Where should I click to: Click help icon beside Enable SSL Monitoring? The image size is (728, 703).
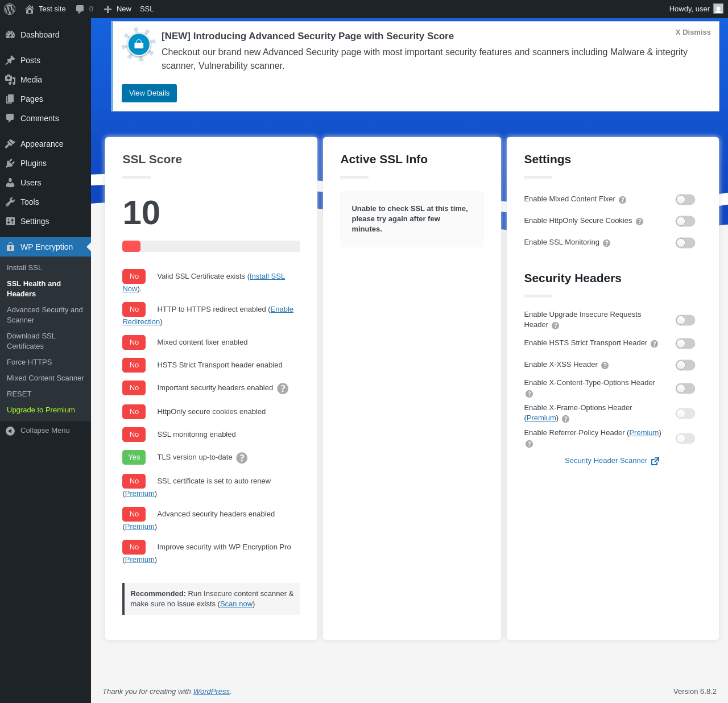(606, 243)
